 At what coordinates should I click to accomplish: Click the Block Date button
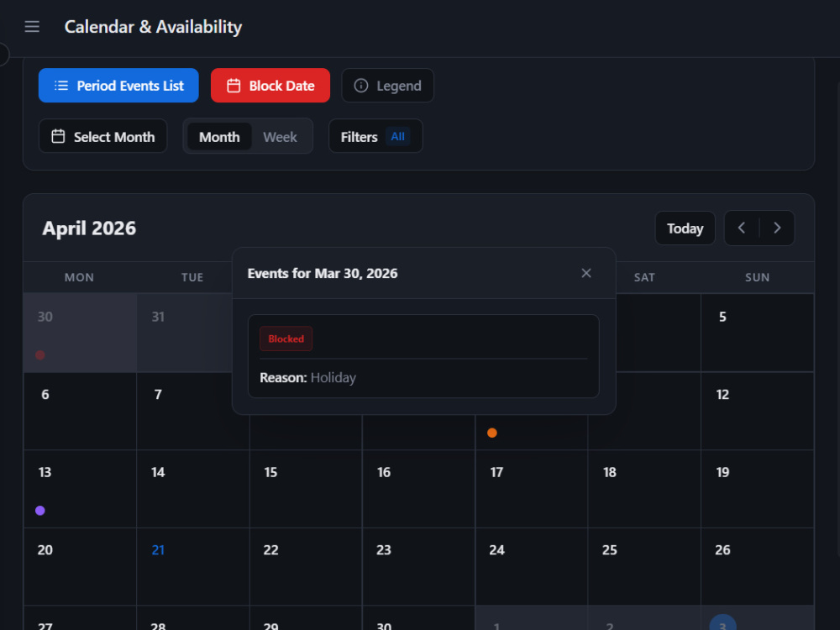coord(270,85)
